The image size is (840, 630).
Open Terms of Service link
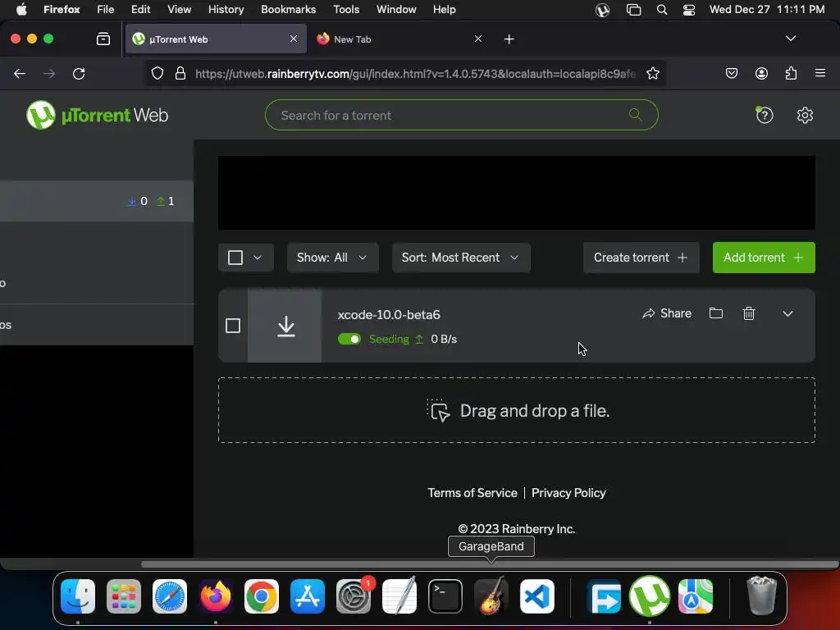point(472,493)
